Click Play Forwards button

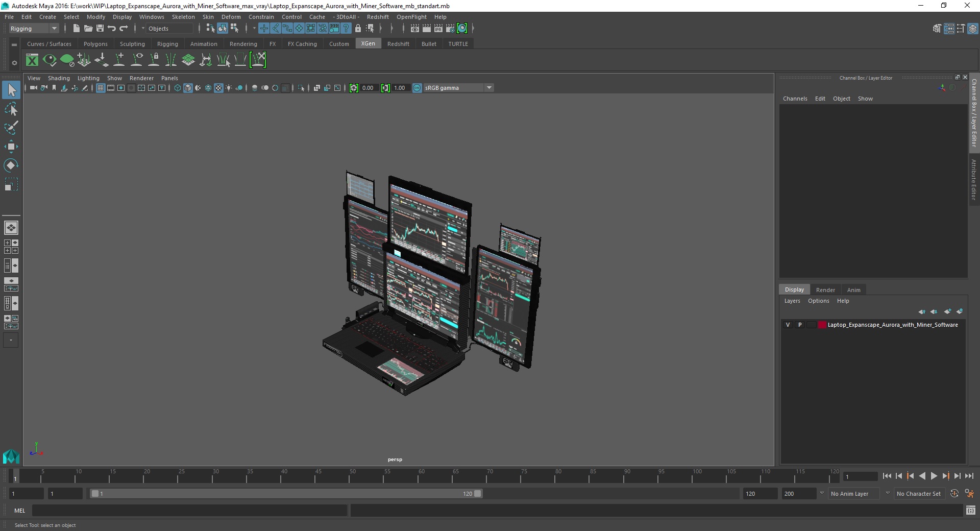point(934,476)
